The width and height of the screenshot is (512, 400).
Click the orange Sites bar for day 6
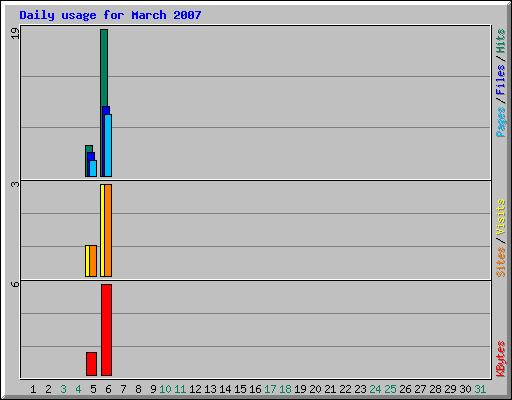point(108,230)
